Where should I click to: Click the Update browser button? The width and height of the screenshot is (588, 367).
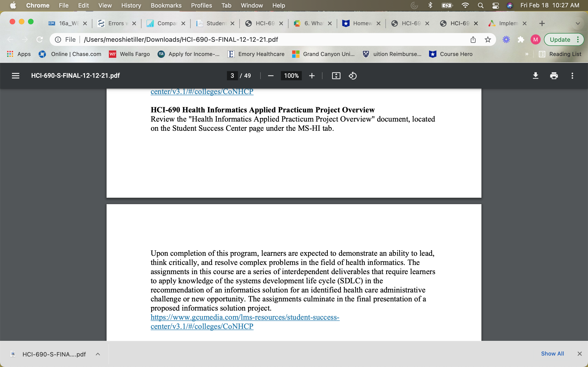(x=560, y=39)
